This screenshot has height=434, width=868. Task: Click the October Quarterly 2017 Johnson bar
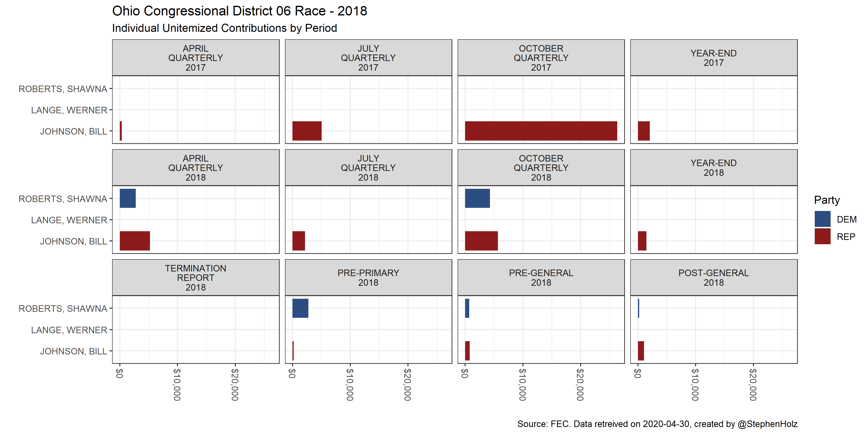point(541,131)
